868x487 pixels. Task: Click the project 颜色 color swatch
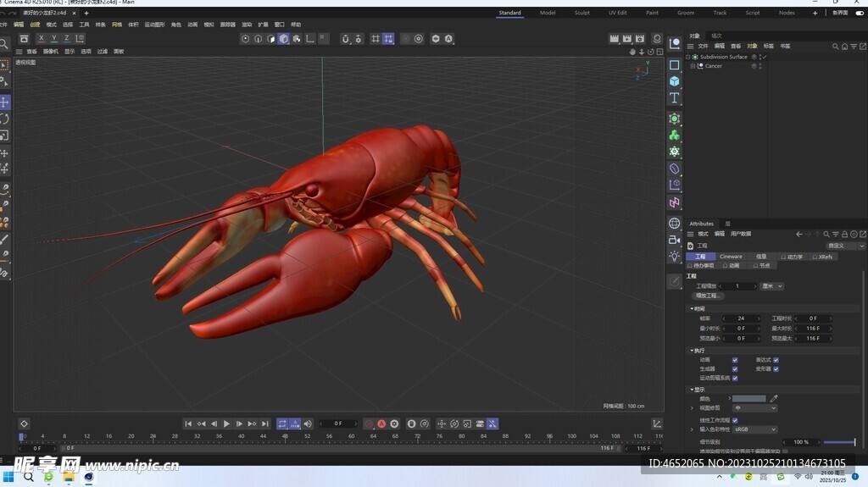coord(748,398)
